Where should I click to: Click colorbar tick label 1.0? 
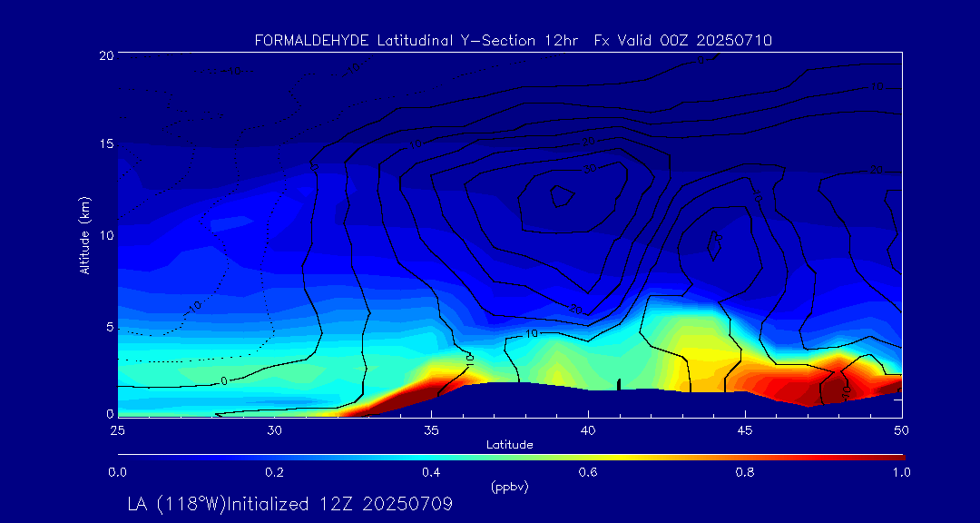coord(901,472)
